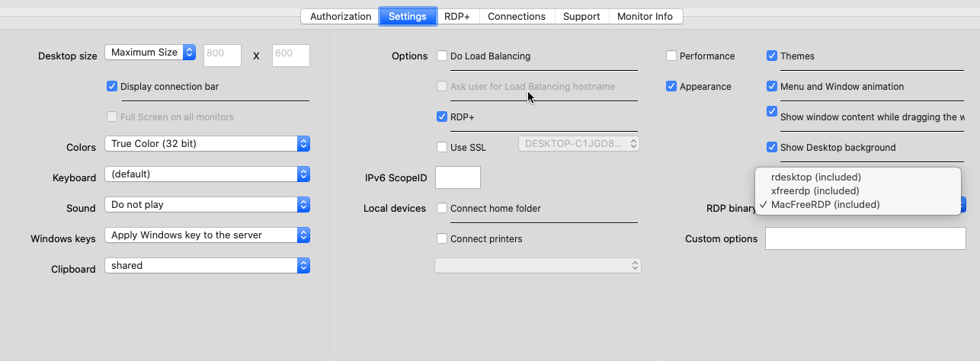The height and width of the screenshot is (361, 980).
Task: Choose rdesktop (included) from RDP binary list
Action: point(815,177)
